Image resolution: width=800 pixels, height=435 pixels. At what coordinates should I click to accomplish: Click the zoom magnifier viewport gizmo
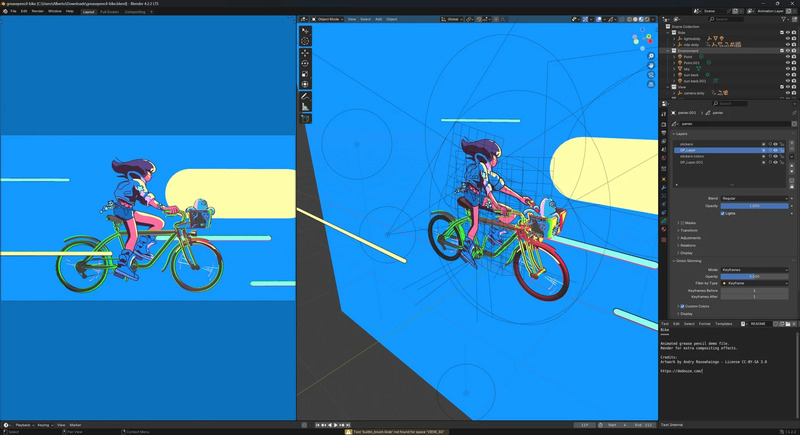649,57
